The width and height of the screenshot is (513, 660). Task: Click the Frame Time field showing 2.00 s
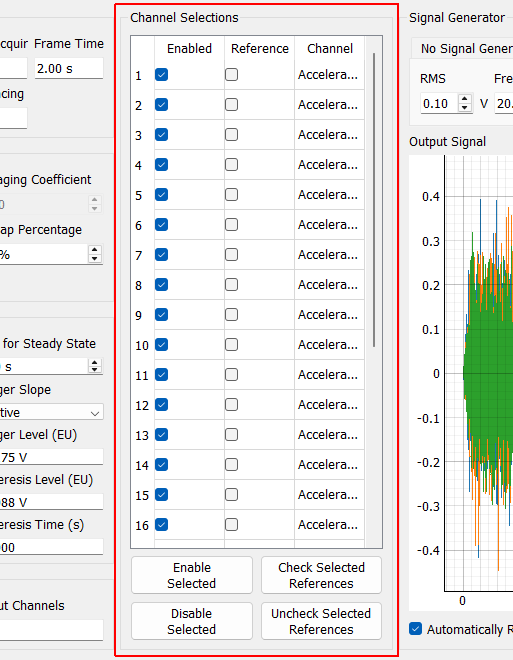(x=69, y=68)
